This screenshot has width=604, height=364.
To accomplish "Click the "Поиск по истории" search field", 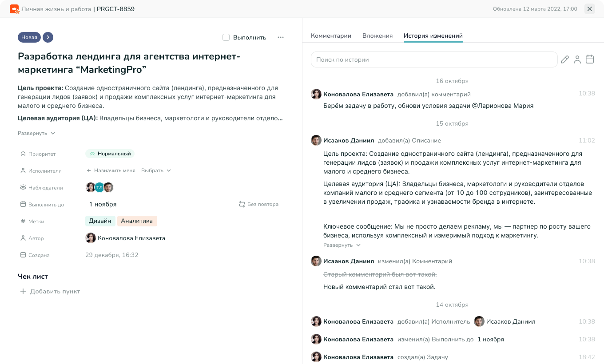I will 434,59.
